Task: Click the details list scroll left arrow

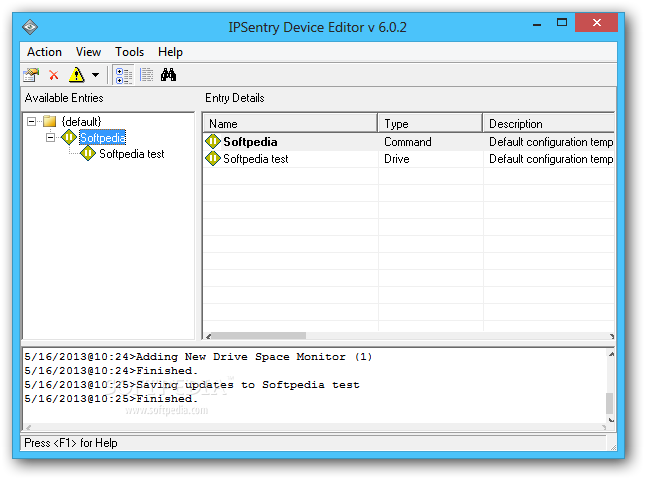Action: pos(208,336)
